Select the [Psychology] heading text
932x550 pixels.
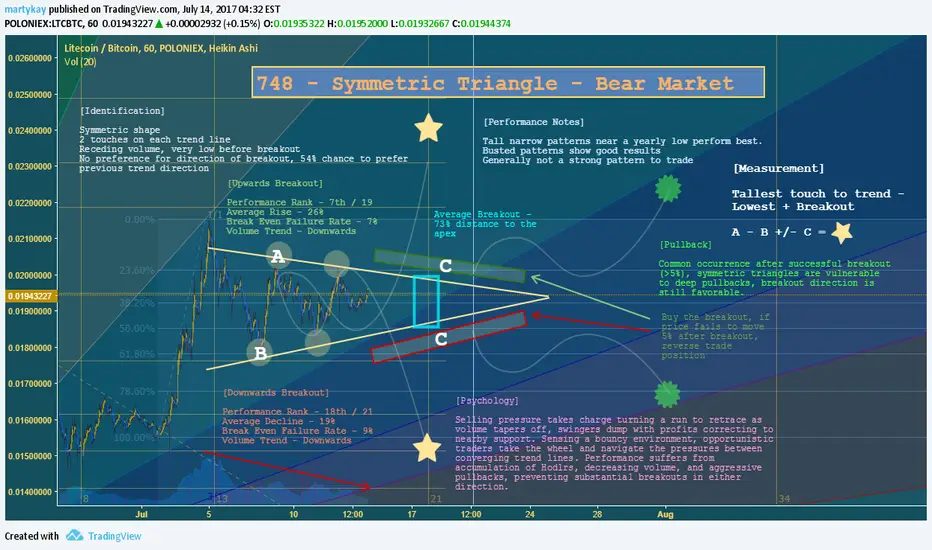(487, 401)
